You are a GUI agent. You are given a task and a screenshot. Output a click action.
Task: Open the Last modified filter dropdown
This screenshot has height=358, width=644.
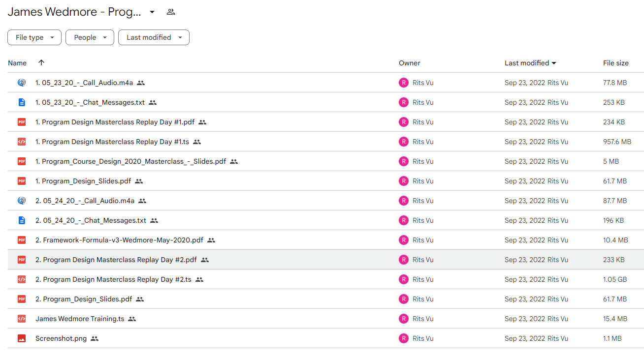(x=154, y=37)
